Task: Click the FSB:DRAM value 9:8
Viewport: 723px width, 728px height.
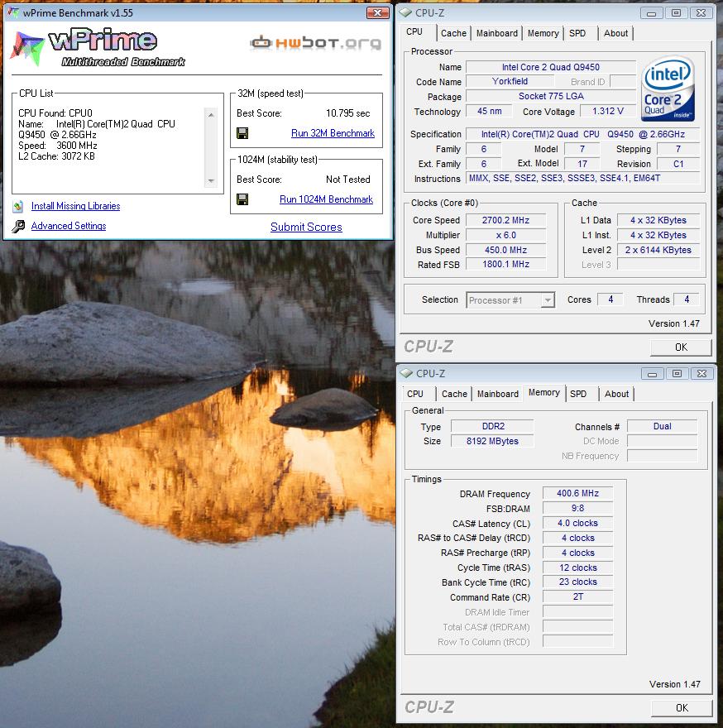Action: 577,509
